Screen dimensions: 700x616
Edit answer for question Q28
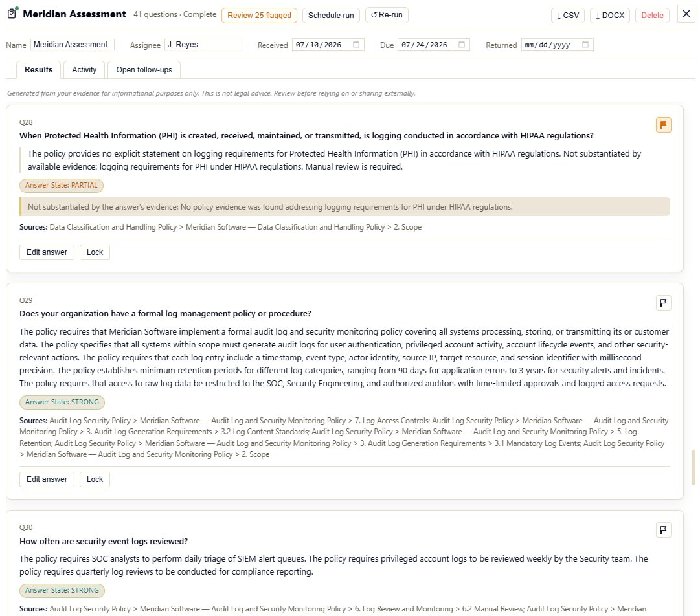(47, 252)
